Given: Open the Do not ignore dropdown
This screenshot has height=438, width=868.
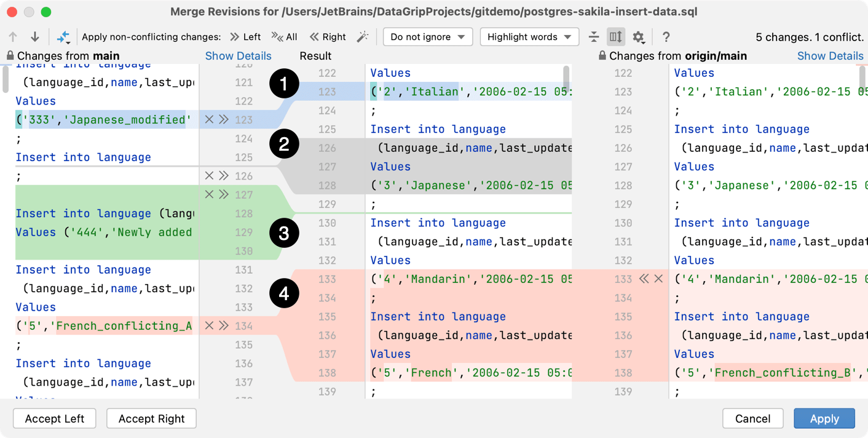Looking at the screenshot, I should pyautogui.click(x=427, y=36).
